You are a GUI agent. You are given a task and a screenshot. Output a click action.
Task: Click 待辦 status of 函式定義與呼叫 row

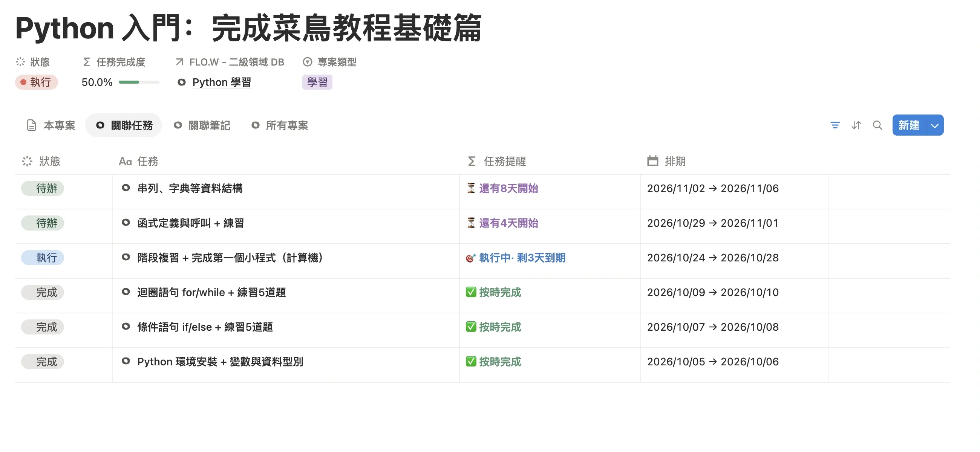click(43, 223)
